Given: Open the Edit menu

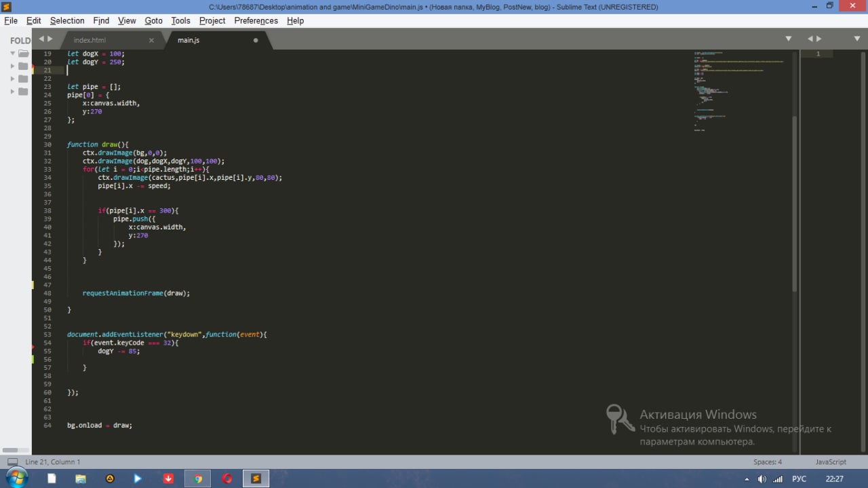Looking at the screenshot, I should pos(33,20).
